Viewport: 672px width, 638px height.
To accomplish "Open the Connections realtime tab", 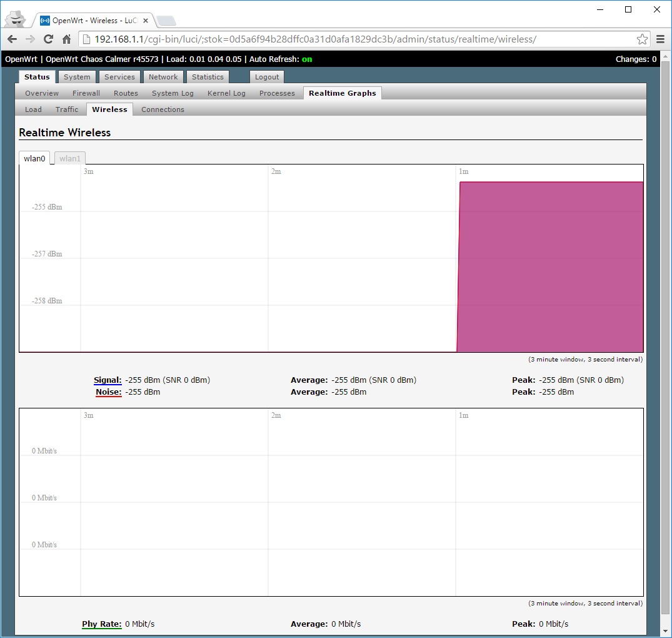I will [163, 109].
